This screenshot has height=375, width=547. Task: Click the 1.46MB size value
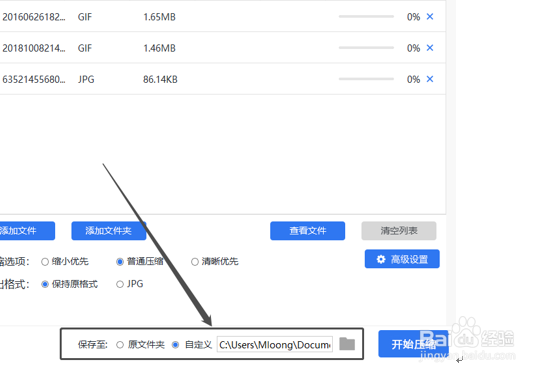(159, 48)
